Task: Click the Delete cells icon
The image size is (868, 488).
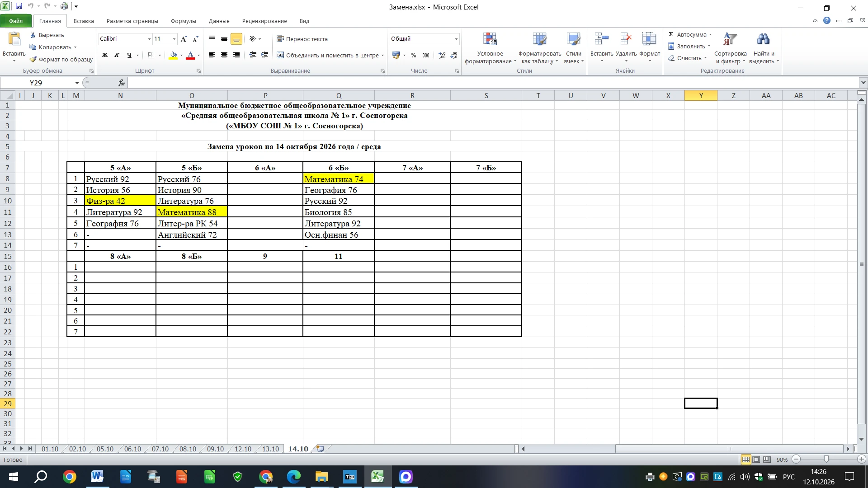Action: [x=626, y=39]
